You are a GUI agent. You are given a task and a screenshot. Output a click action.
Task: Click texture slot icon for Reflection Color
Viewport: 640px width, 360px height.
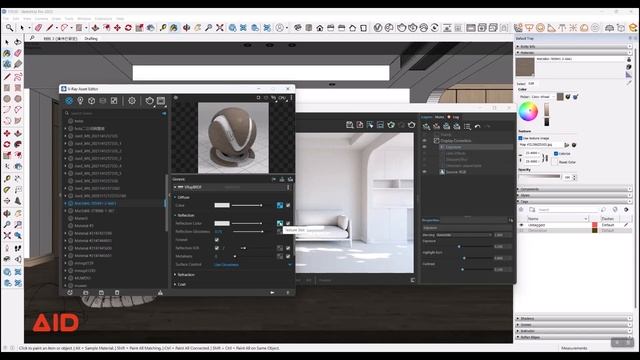pos(280,223)
